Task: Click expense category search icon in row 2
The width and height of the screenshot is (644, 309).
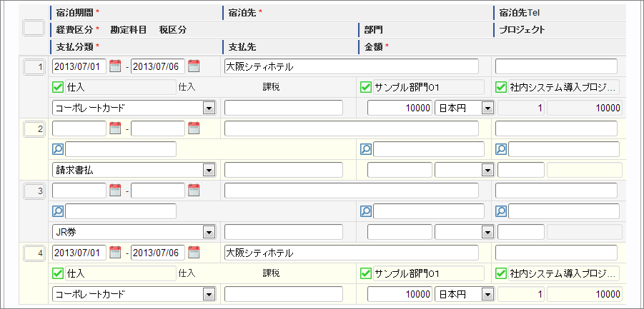Action: pos(58,150)
